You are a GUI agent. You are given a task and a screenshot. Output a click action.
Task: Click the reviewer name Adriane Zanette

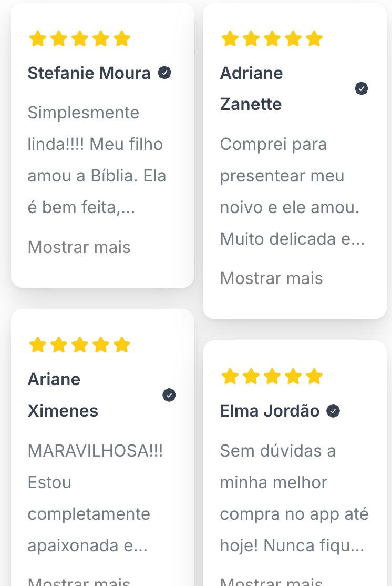(251, 88)
